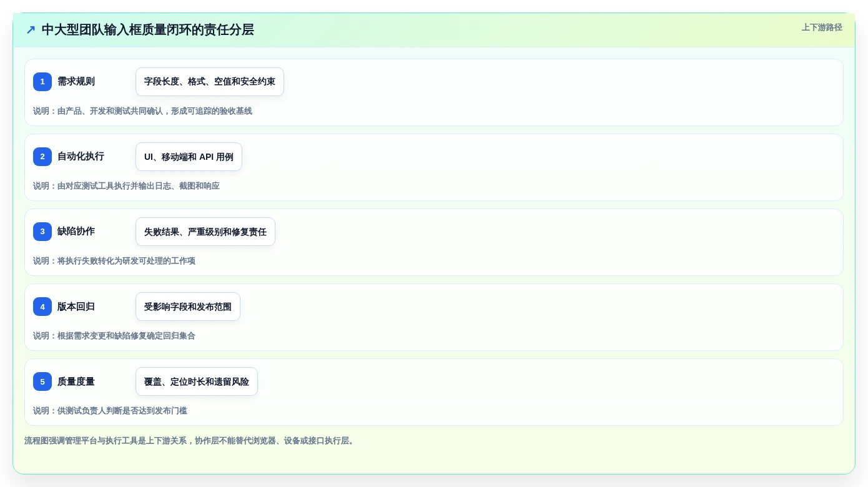Click the UI、移动端和 API 用例 chip

pos(189,157)
